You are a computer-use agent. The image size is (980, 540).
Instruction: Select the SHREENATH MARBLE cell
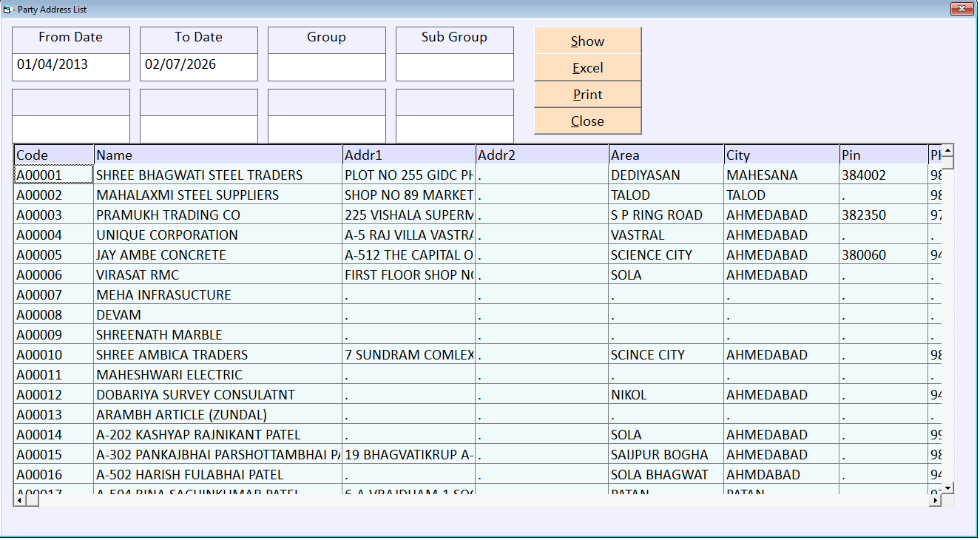(x=218, y=335)
